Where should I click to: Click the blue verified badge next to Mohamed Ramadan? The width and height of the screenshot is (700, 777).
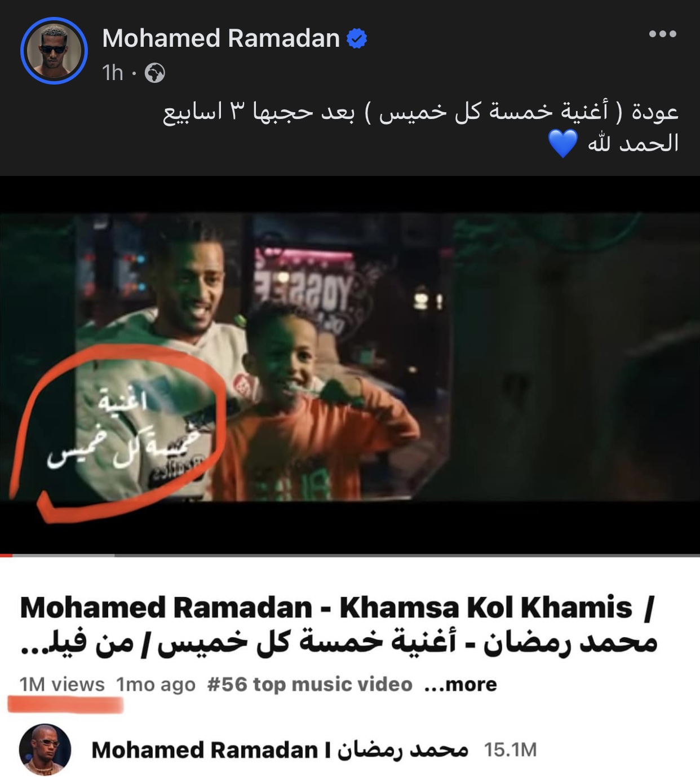tap(357, 39)
